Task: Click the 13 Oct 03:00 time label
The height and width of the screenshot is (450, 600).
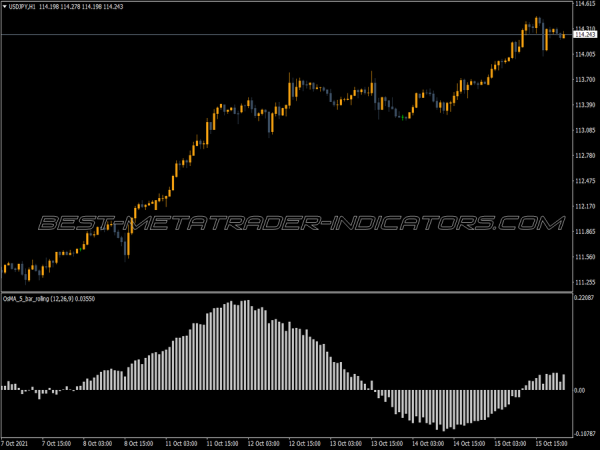Action: pos(388,442)
